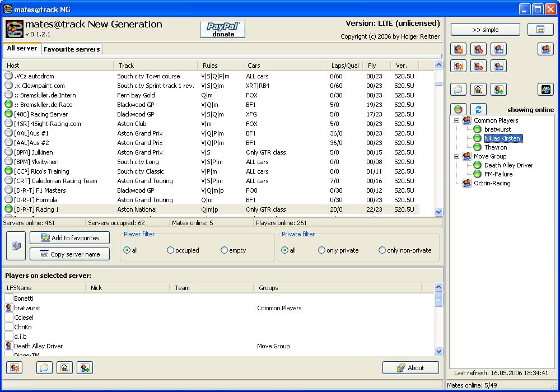Open the About dialog

410,368
